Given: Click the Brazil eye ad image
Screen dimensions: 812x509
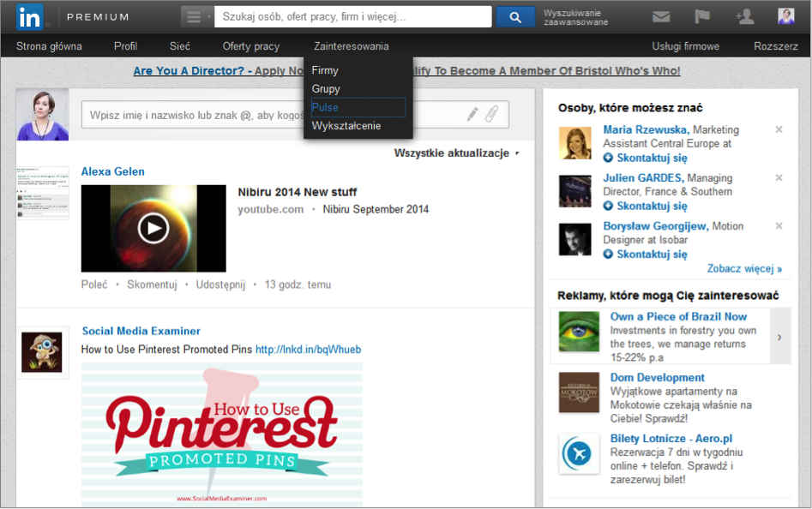Looking at the screenshot, I should point(579,332).
